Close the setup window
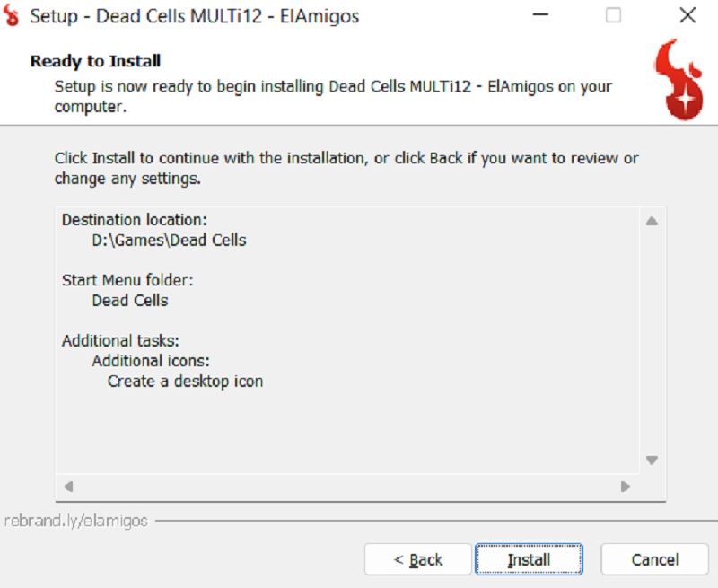The height and width of the screenshot is (588, 718). point(687,15)
